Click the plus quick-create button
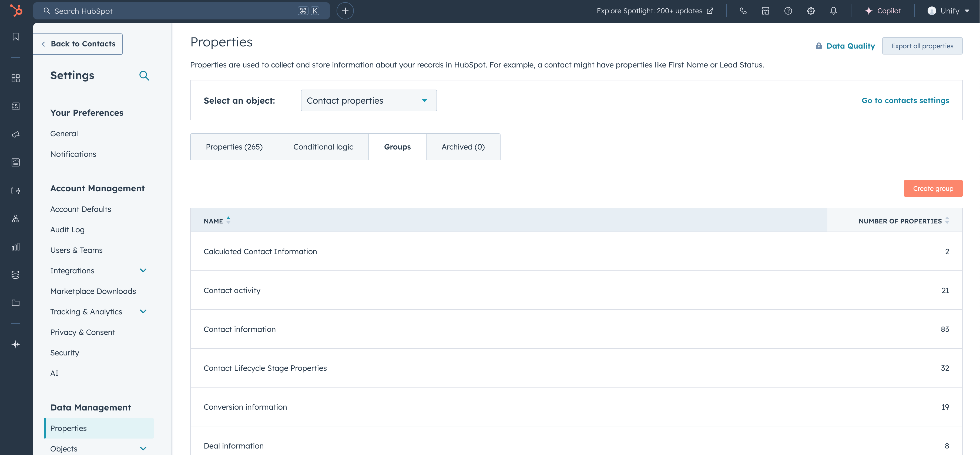The width and height of the screenshot is (980, 455). [345, 11]
